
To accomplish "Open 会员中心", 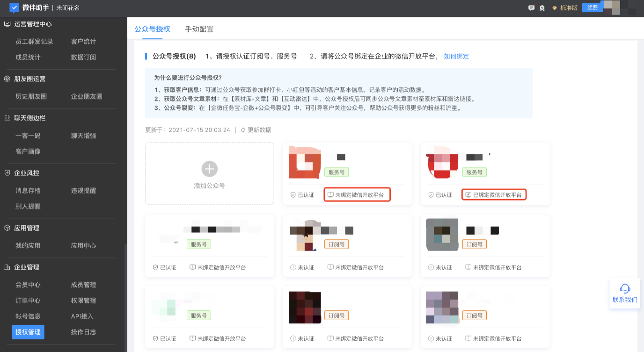I will [28, 285].
